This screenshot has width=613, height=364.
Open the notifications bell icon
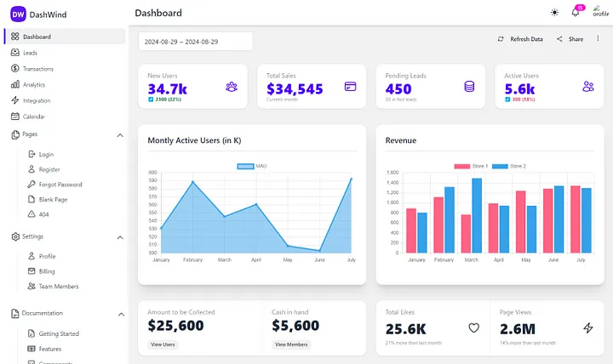point(575,12)
